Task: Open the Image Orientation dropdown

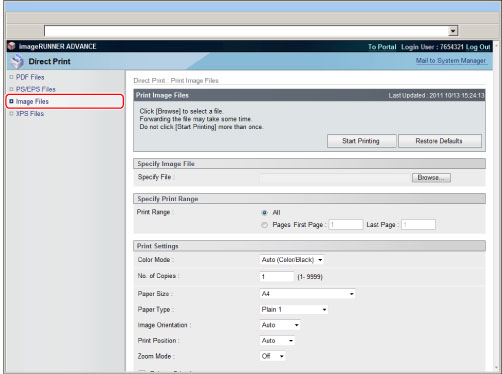Action: [x=280, y=325]
